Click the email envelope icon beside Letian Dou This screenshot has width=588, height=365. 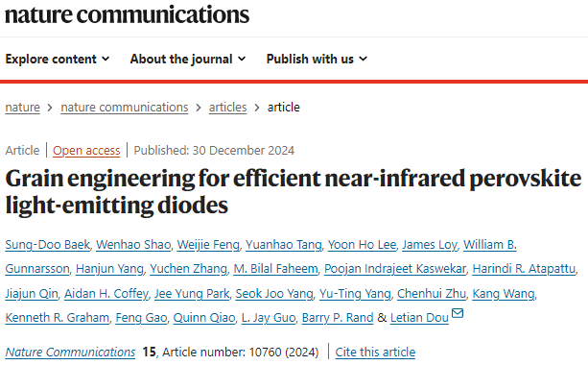point(458,313)
